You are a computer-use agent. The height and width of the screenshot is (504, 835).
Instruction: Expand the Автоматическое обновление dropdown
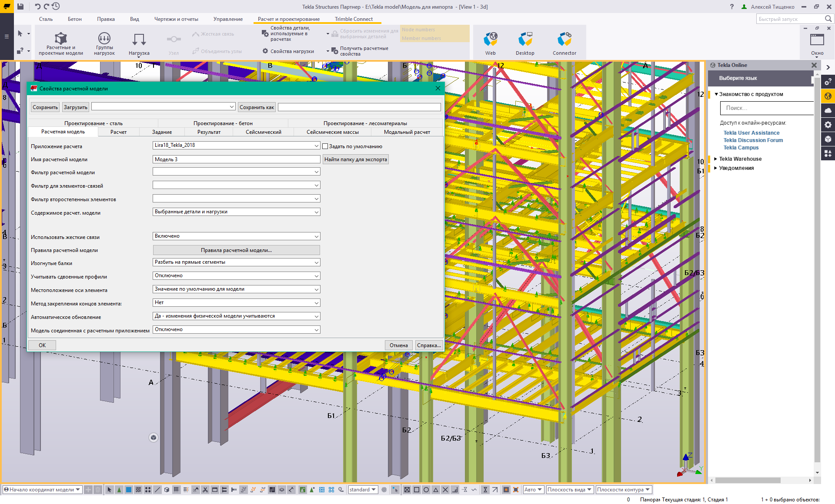pyautogui.click(x=236, y=316)
